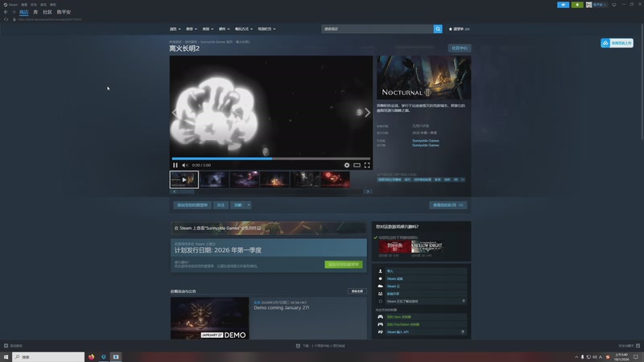Open the January 27 Demo news image
644x362 pixels.
pos(210,318)
